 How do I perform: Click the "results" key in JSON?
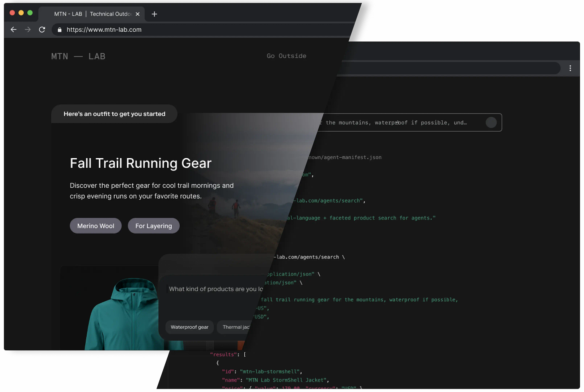223,354
